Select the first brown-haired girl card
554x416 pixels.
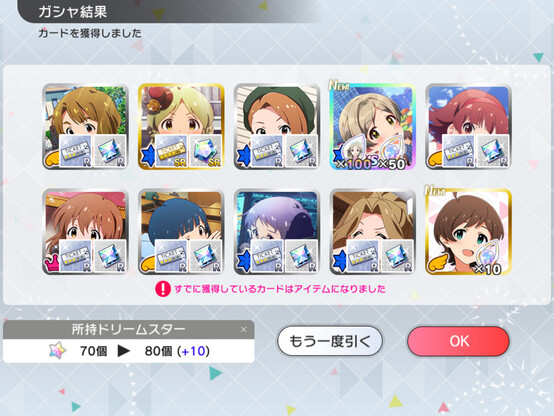[x=85, y=127]
